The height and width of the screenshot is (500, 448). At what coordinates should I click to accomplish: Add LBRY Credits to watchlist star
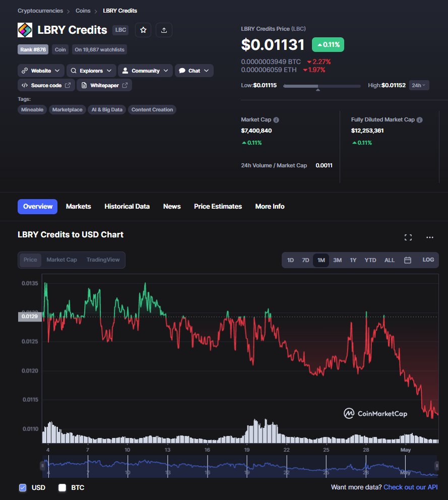pyautogui.click(x=143, y=30)
